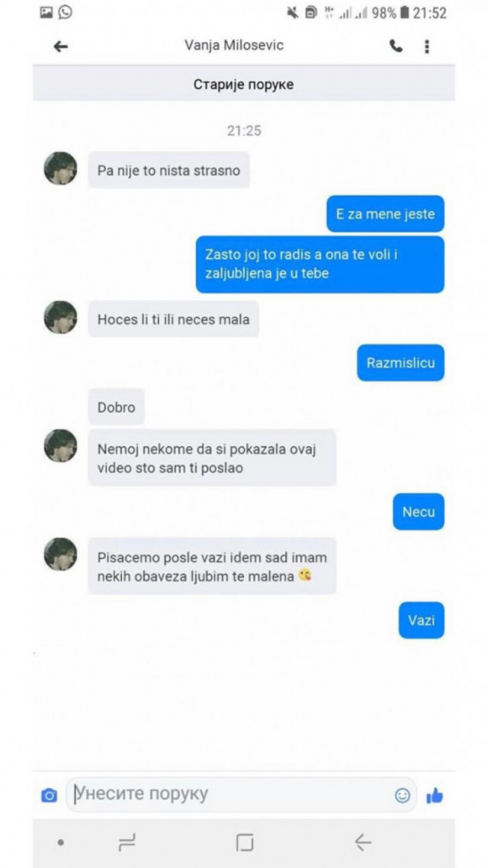Tap avatar next to 'Pa nije to nista strasno'
This screenshot has width=488, height=868.
pyautogui.click(x=60, y=168)
